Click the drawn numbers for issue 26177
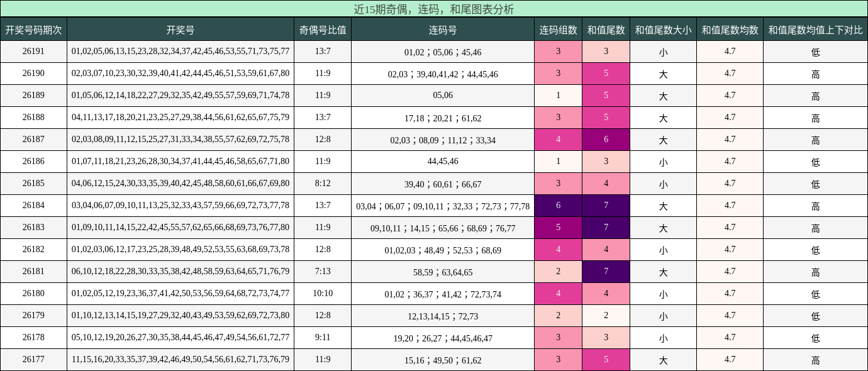Screen dimensions: 868x371 coord(181,360)
